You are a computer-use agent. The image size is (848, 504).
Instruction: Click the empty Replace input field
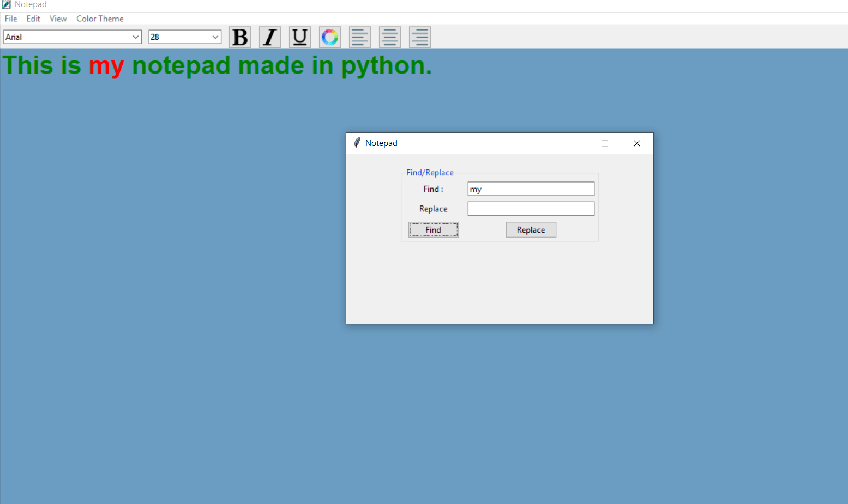(531, 208)
